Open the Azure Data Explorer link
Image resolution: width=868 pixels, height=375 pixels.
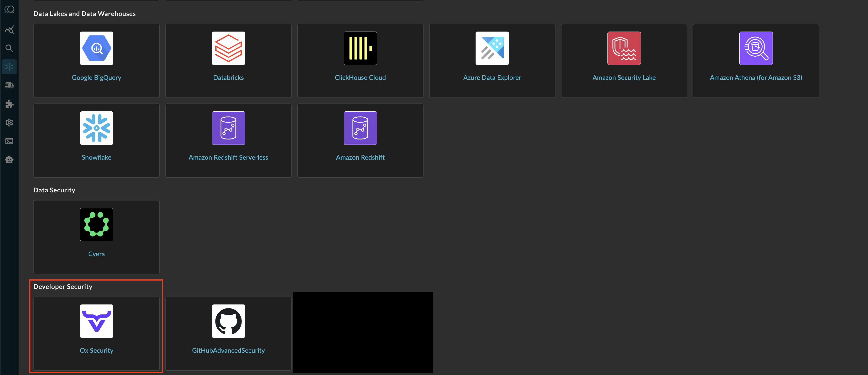pos(492,78)
